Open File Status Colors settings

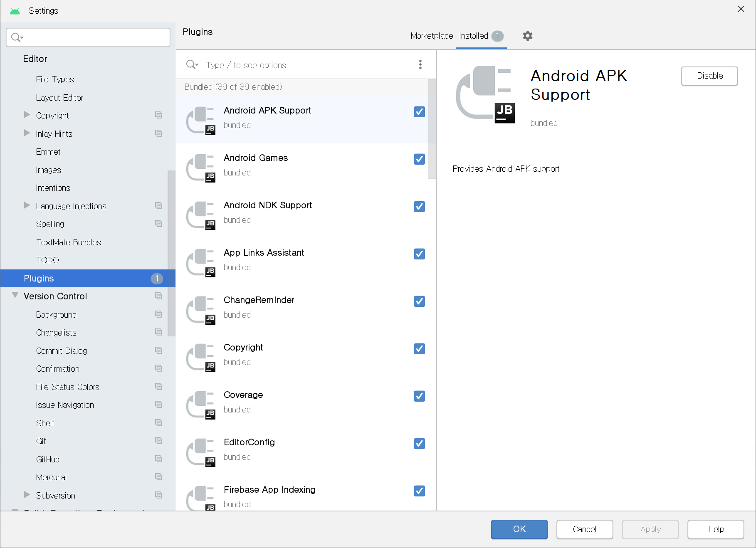[x=67, y=387]
